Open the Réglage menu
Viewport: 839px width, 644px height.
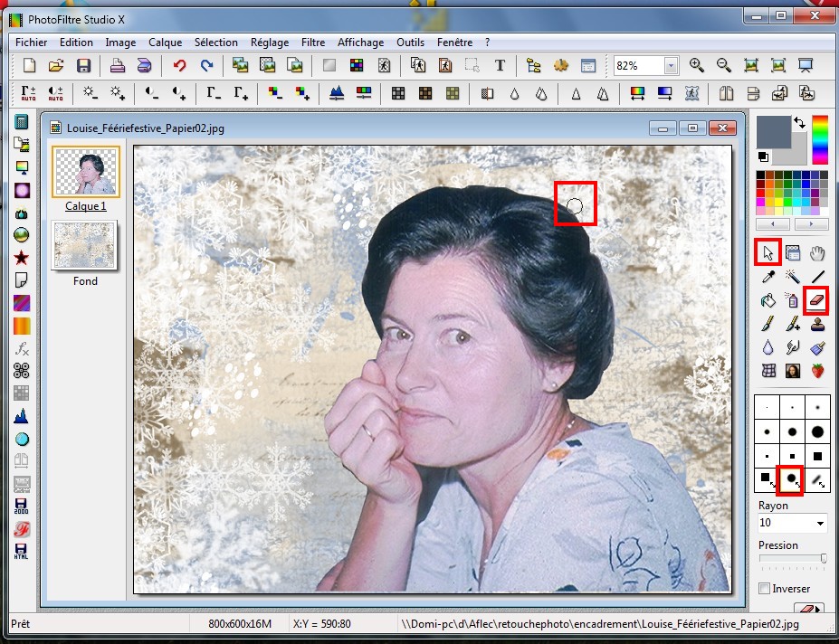pyautogui.click(x=270, y=43)
